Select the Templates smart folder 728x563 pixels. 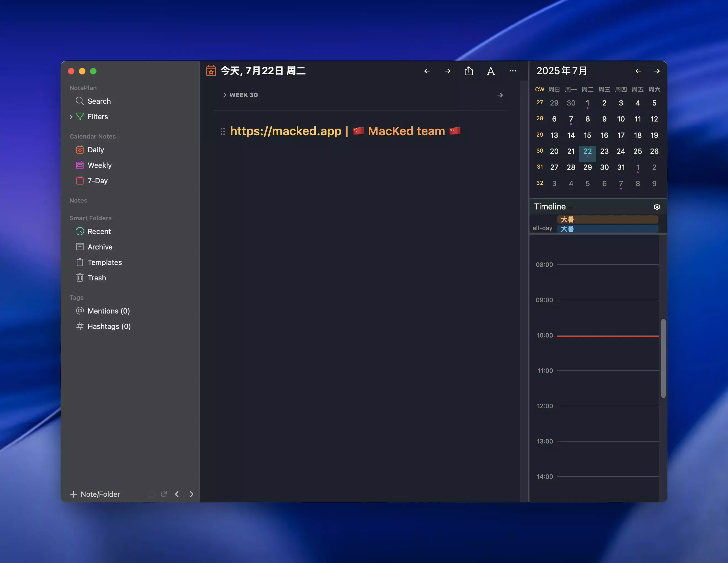coord(104,262)
